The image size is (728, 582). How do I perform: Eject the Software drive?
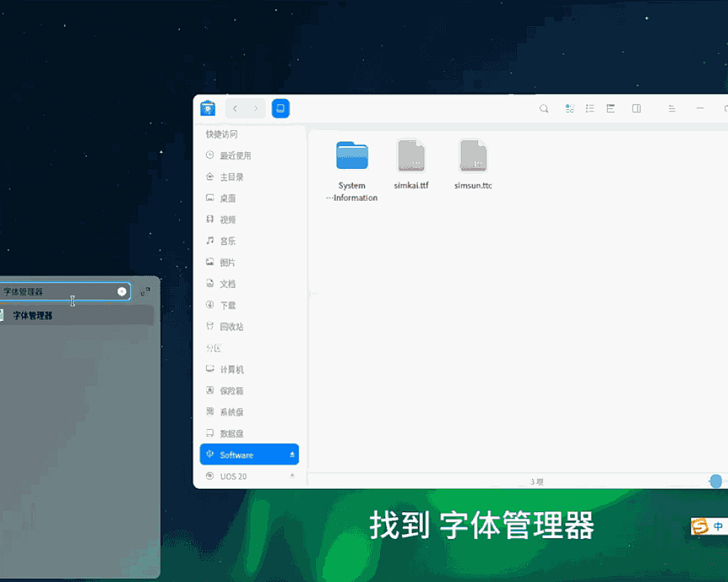tap(292, 455)
